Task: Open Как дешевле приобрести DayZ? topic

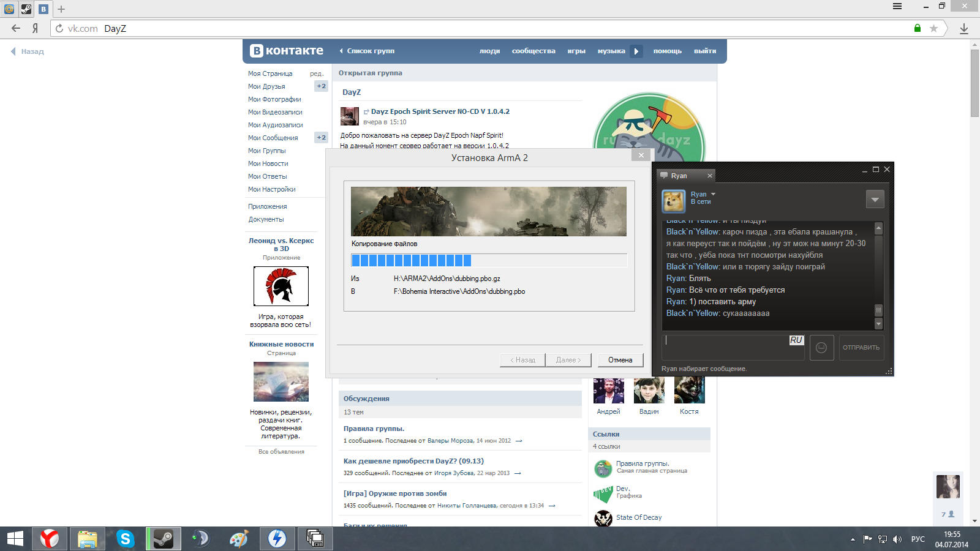Action: click(x=413, y=461)
